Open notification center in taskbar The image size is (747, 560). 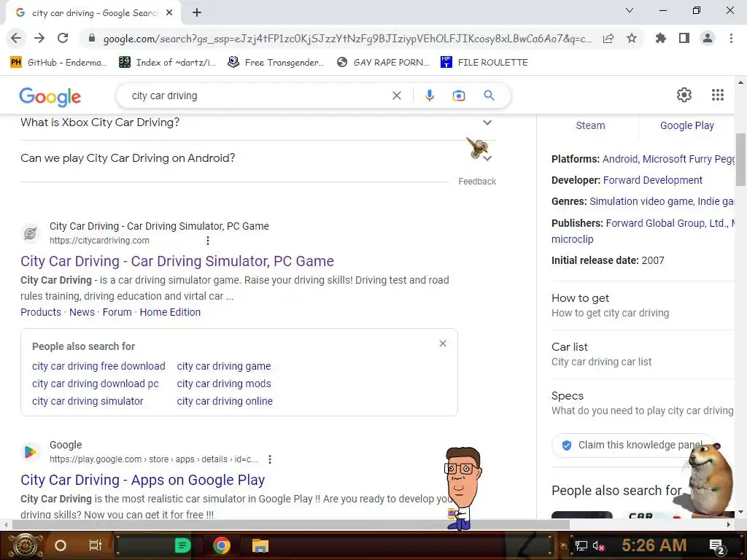717,546
